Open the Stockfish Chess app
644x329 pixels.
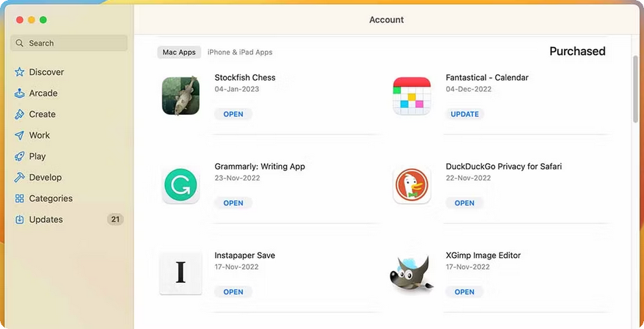click(233, 114)
